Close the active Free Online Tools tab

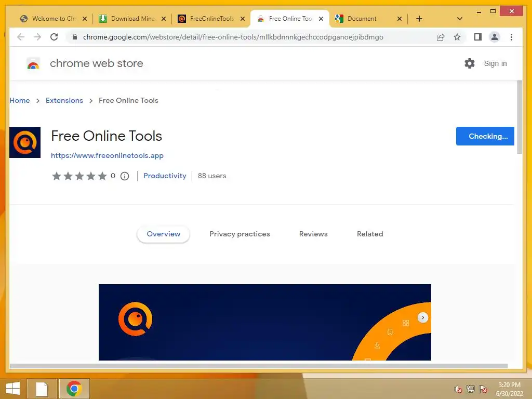pos(321,19)
